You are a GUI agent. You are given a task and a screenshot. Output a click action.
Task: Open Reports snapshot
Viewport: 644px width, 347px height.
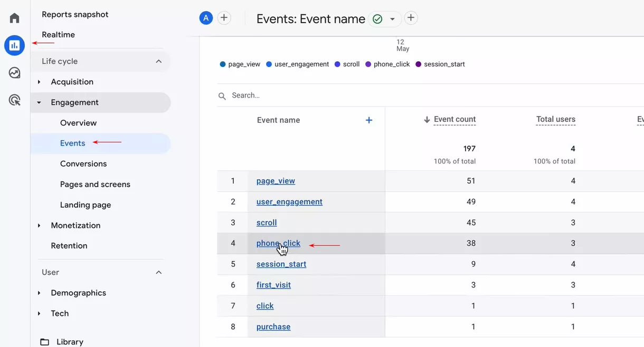[x=75, y=14]
